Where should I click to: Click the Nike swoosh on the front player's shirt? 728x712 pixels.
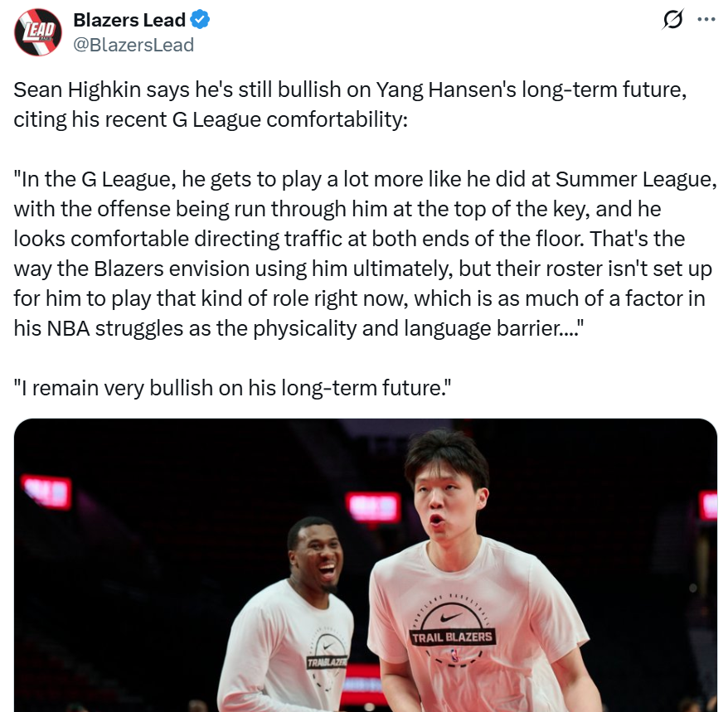click(451, 617)
